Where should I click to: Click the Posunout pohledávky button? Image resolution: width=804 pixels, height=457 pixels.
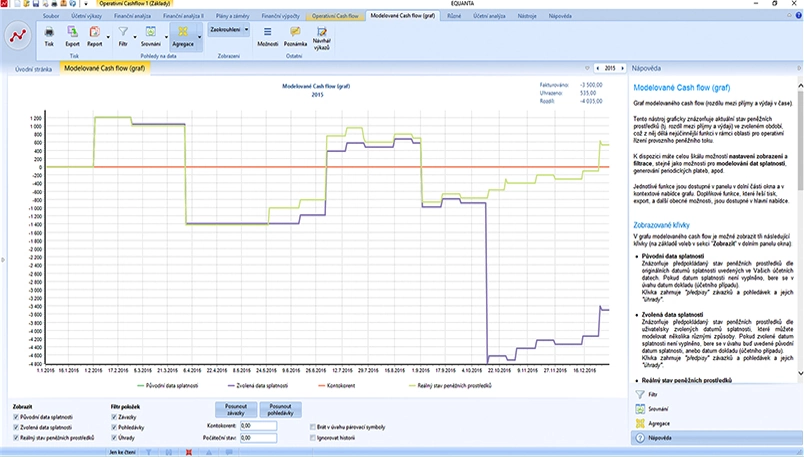pos(280,409)
